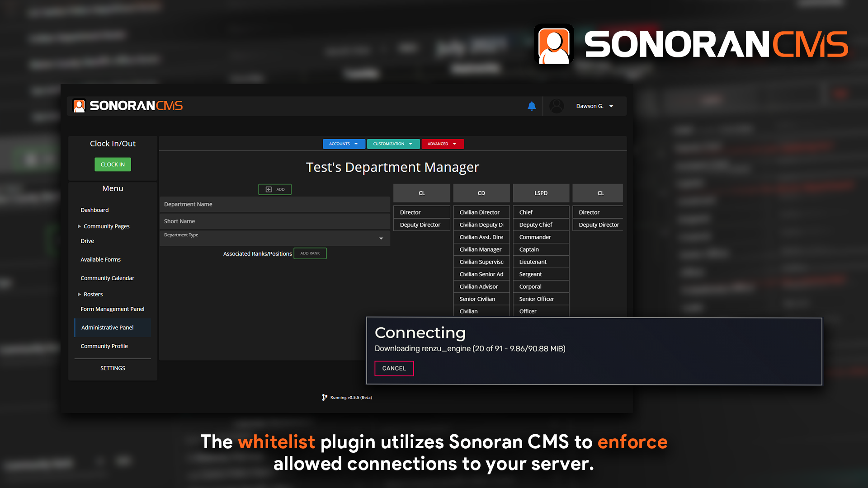Click the Department Name field
Screen dimensions: 868x488
[x=275, y=204]
